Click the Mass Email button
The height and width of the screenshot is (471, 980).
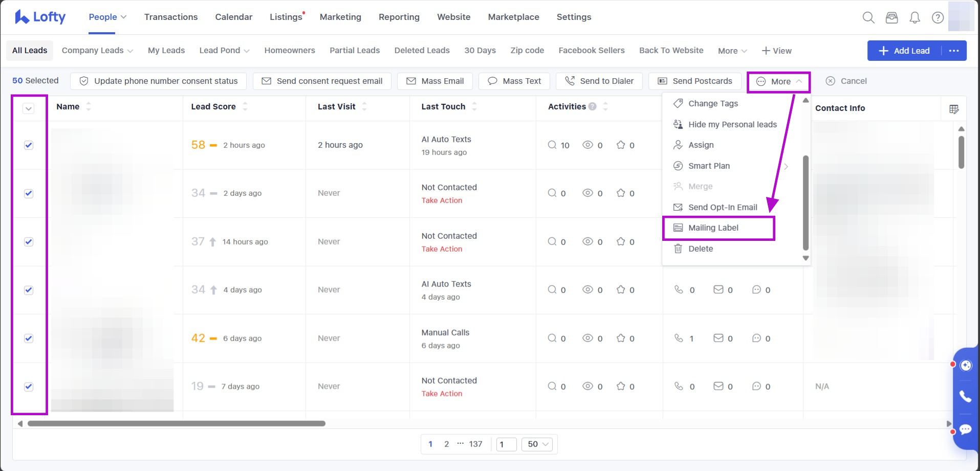[x=435, y=81]
